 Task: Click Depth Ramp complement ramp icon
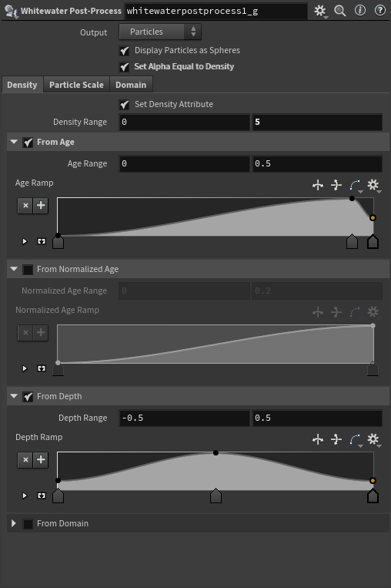(336, 439)
